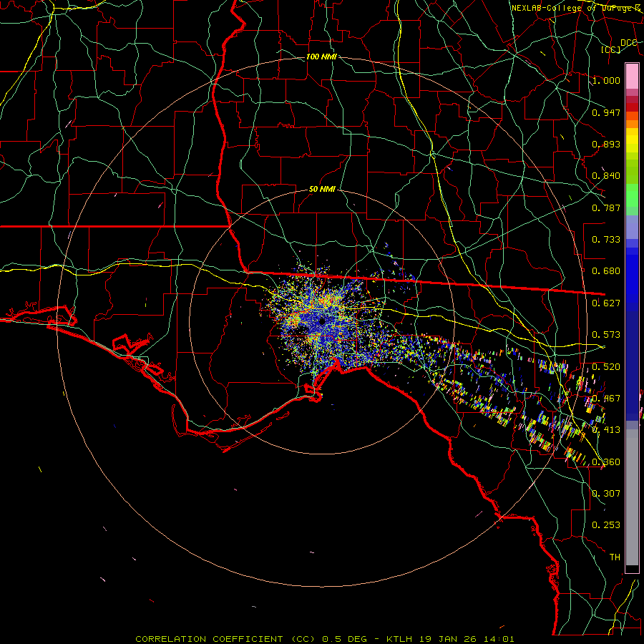Click the 1.000 color scale value
The height and width of the screenshot is (644, 644).
click(606, 80)
